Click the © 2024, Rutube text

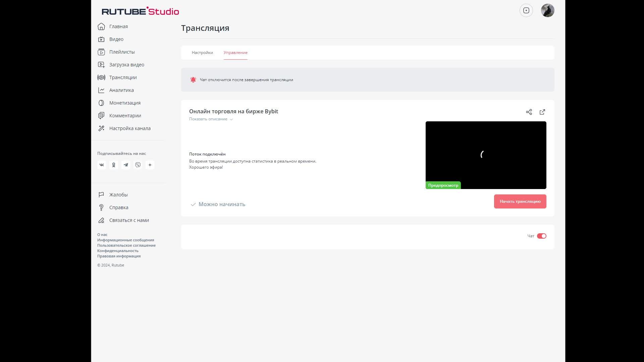[x=111, y=265]
